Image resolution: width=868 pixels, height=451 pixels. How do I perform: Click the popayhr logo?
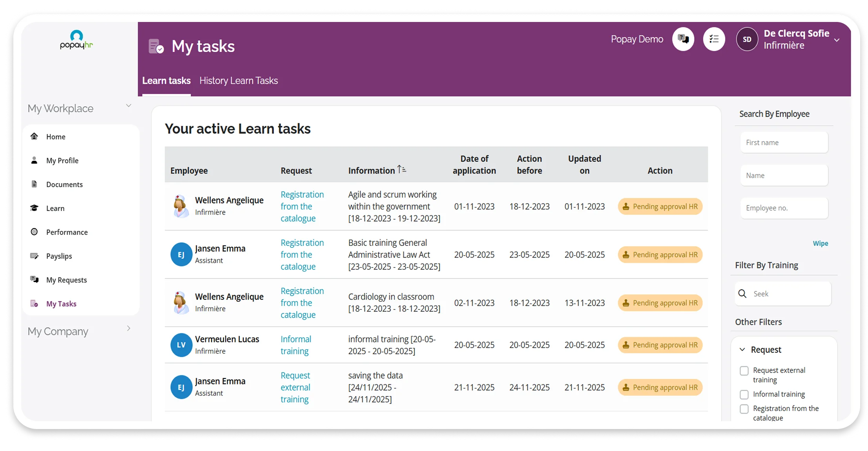[x=76, y=40]
